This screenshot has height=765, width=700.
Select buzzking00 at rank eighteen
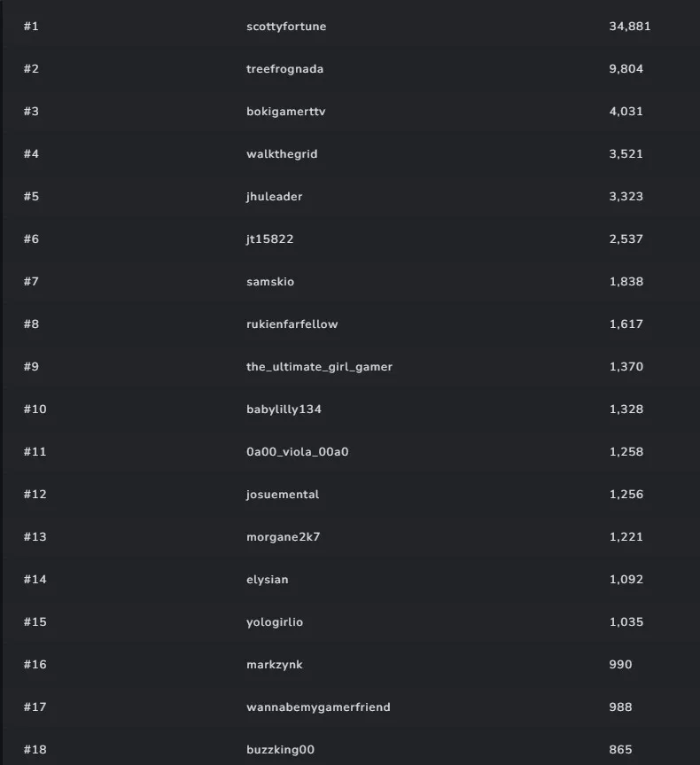pos(280,750)
